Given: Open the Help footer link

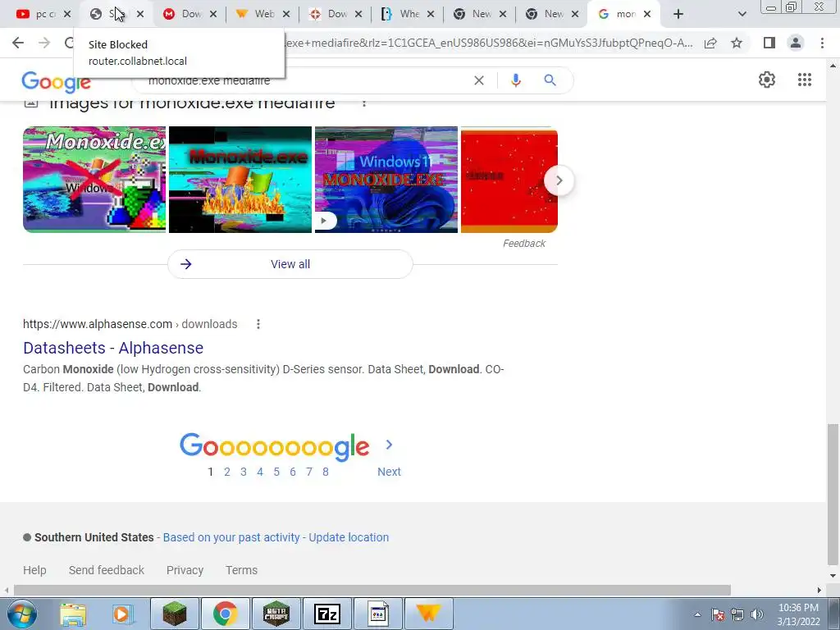Looking at the screenshot, I should coord(34,570).
